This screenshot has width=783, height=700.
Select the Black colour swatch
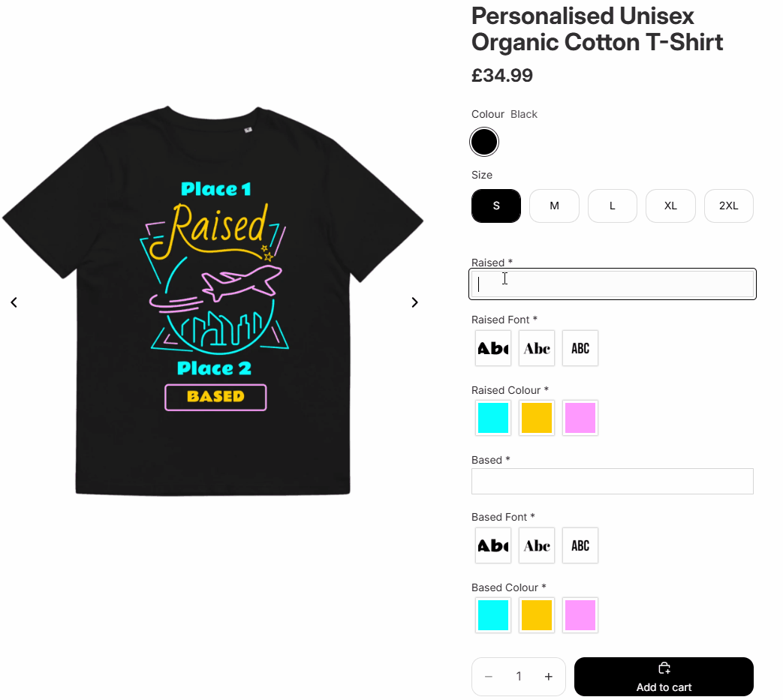point(484,142)
